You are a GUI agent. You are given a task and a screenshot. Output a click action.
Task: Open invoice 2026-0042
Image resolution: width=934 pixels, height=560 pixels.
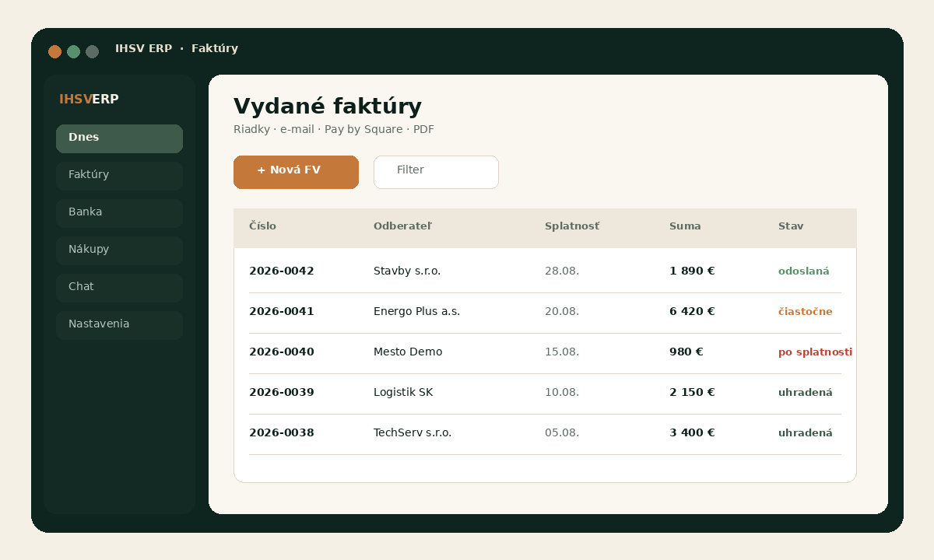(x=282, y=271)
